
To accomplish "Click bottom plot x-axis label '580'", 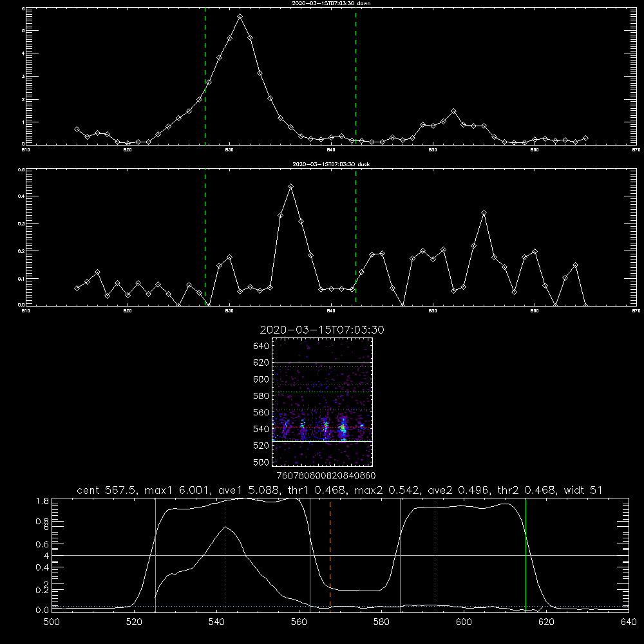I will pos(381,622).
